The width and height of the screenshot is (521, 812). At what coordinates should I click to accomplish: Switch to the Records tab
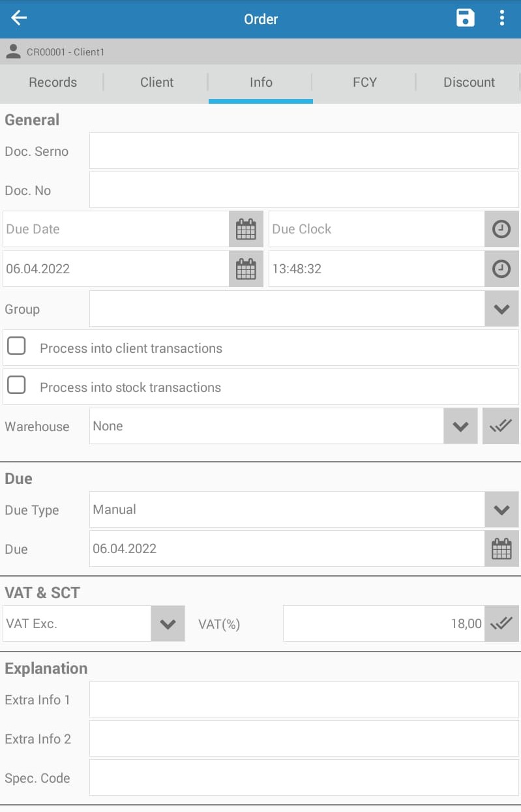(53, 82)
